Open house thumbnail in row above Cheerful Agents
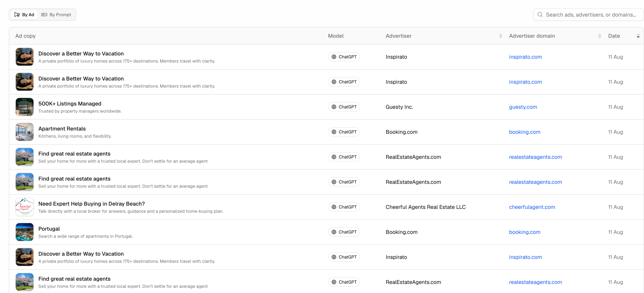 (24, 182)
